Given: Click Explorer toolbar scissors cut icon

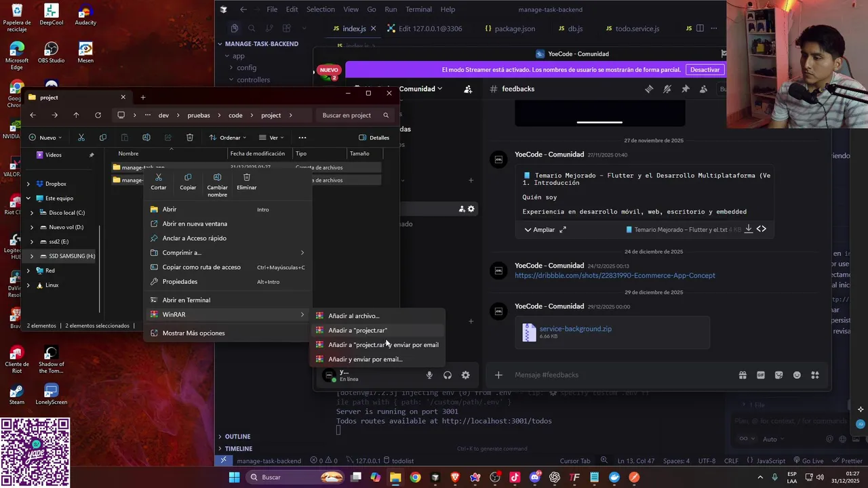Looking at the screenshot, I should pyautogui.click(x=81, y=138).
